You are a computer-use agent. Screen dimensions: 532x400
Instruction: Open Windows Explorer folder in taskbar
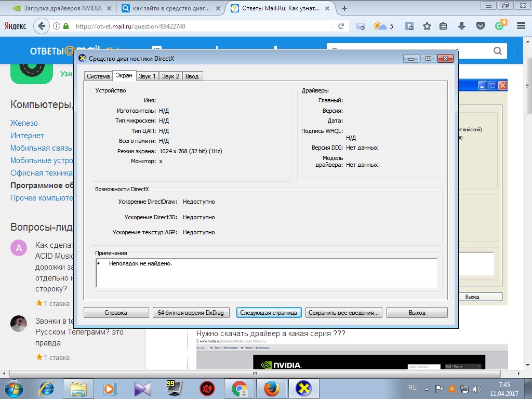click(78, 388)
